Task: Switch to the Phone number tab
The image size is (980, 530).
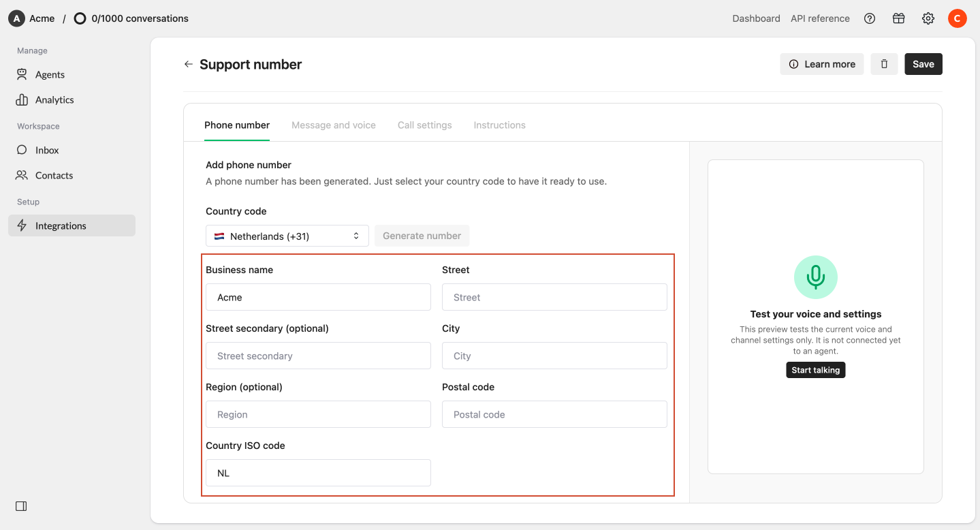Action: pyautogui.click(x=237, y=125)
